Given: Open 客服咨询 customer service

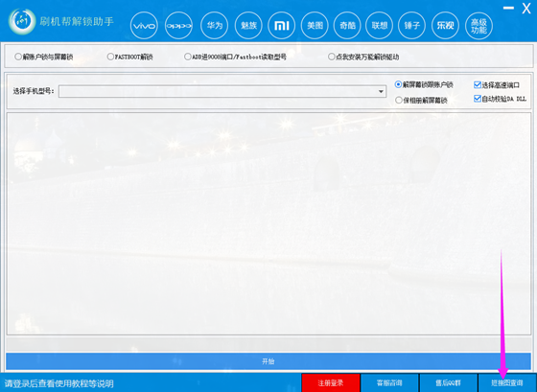Looking at the screenshot, I should click(389, 382).
